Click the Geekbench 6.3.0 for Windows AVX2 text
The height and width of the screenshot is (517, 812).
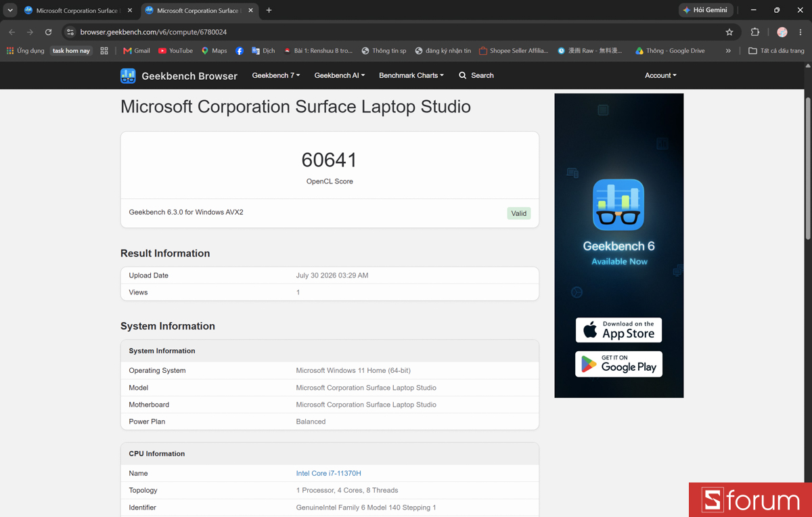point(186,212)
